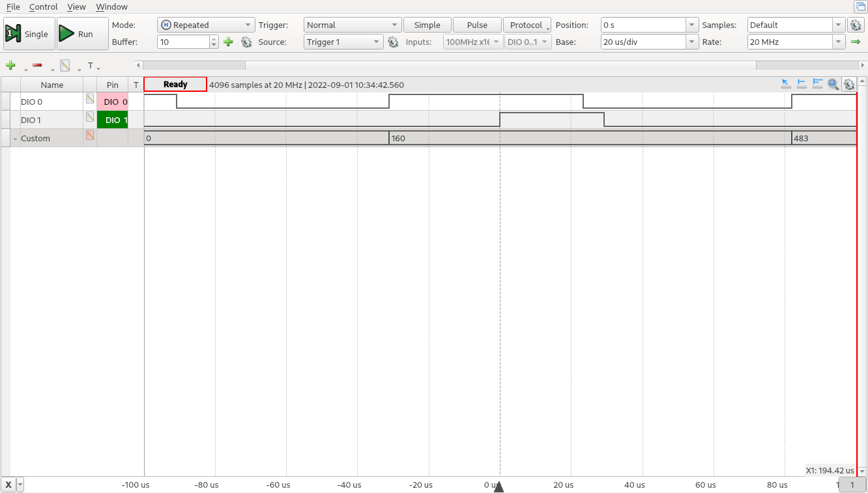Screen dimensions: 868x493
Task: Toggle the X cursor button at bottom left
Action: pos(8,485)
